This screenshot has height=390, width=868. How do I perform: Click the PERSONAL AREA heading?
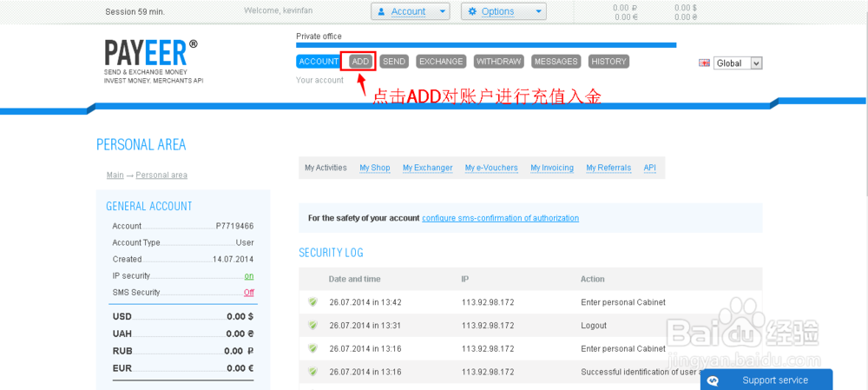141,144
